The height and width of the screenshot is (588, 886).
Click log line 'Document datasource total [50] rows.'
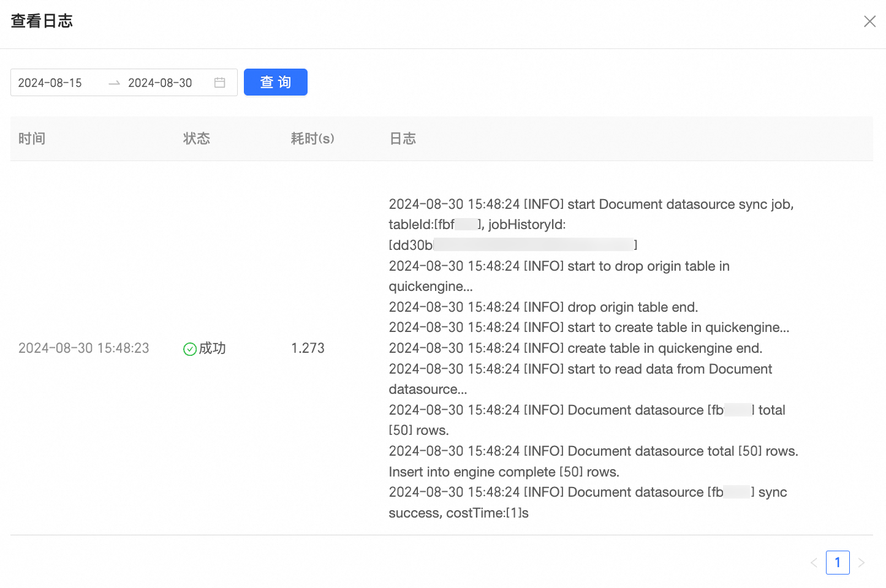coord(594,451)
